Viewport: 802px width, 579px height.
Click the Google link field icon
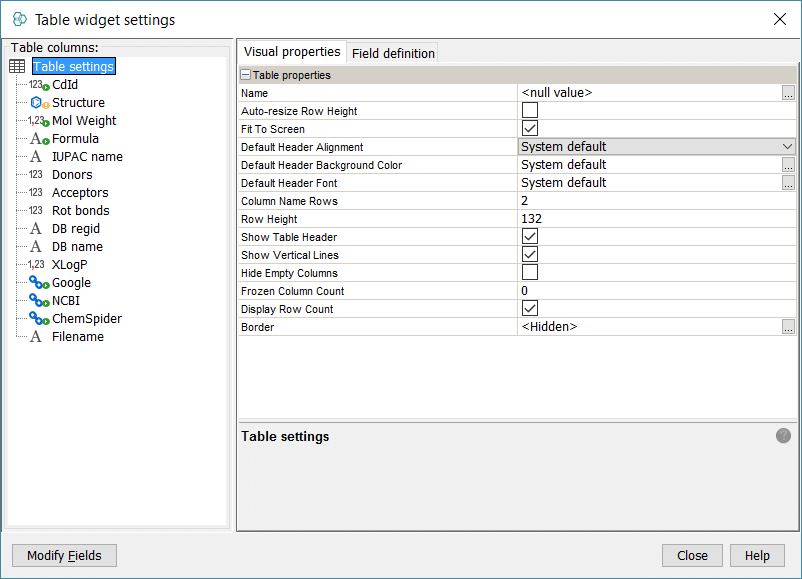[x=39, y=283]
